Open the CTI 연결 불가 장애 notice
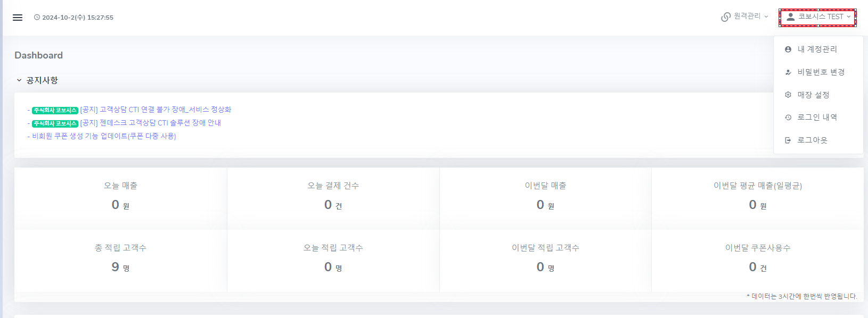 coord(155,110)
